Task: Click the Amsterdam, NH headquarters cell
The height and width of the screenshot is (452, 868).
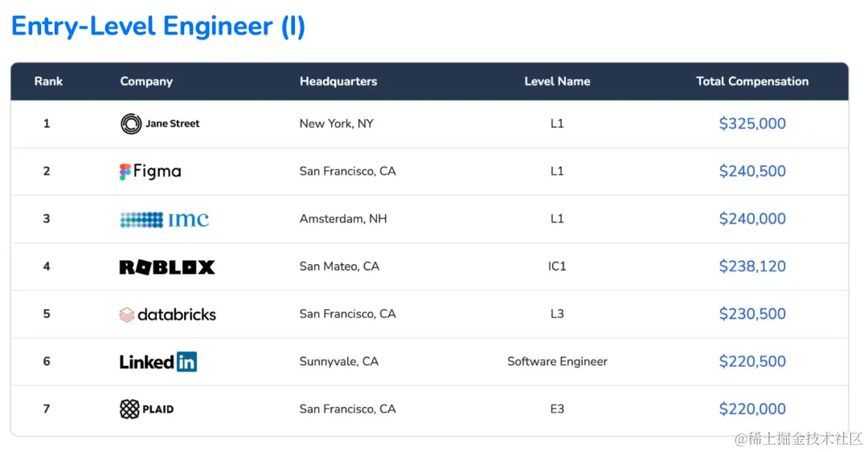Action: pyautogui.click(x=343, y=218)
